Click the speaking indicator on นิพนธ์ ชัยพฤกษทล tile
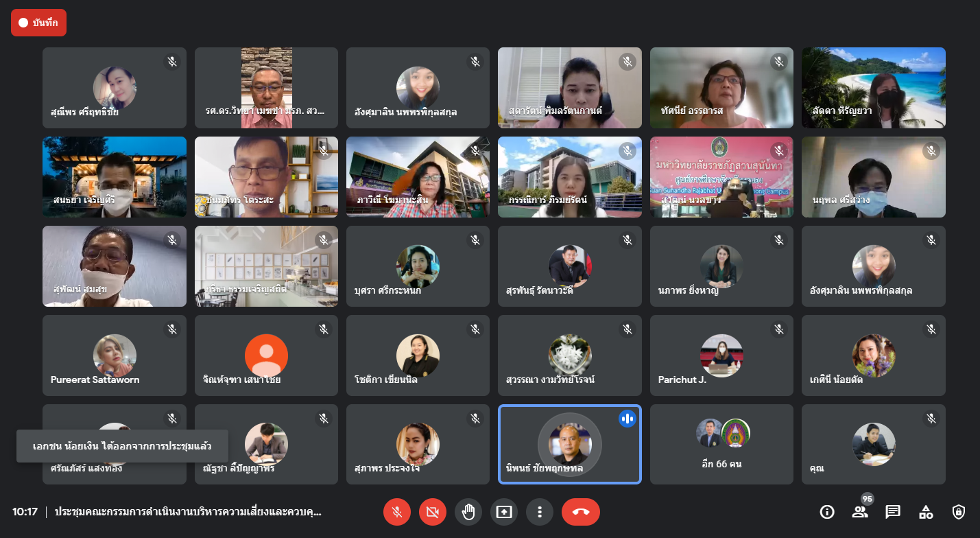This screenshot has height=538, width=980. (x=627, y=419)
